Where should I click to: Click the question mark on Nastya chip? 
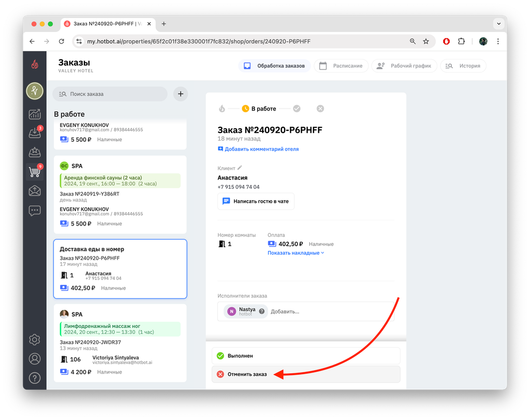click(261, 311)
